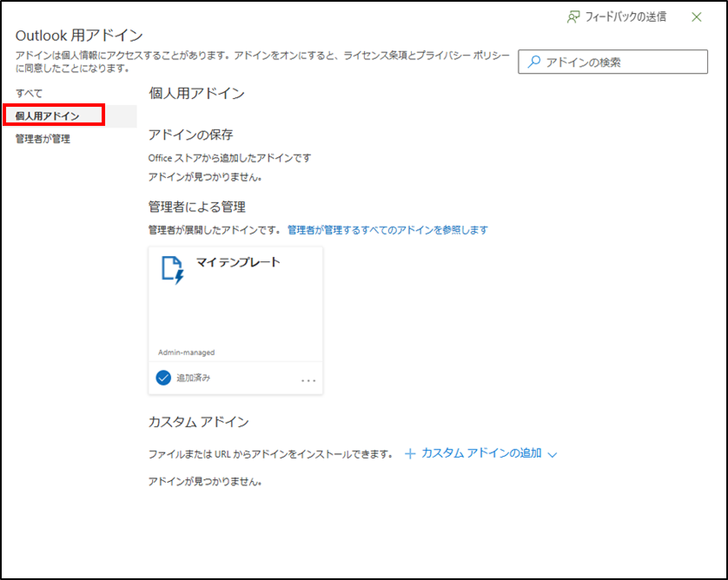Open フィードバックの送信 link text
Screen dimensions: 728x580
[x=625, y=17]
